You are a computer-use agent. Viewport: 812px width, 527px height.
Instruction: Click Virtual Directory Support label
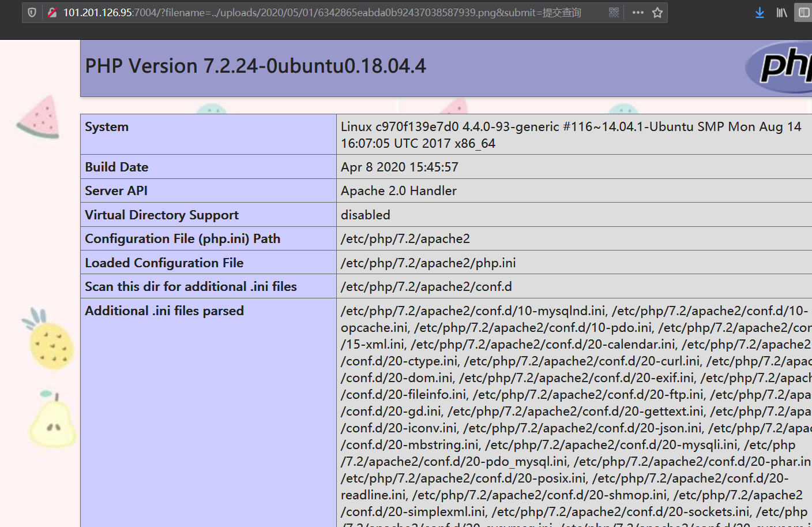[x=161, y=215]
